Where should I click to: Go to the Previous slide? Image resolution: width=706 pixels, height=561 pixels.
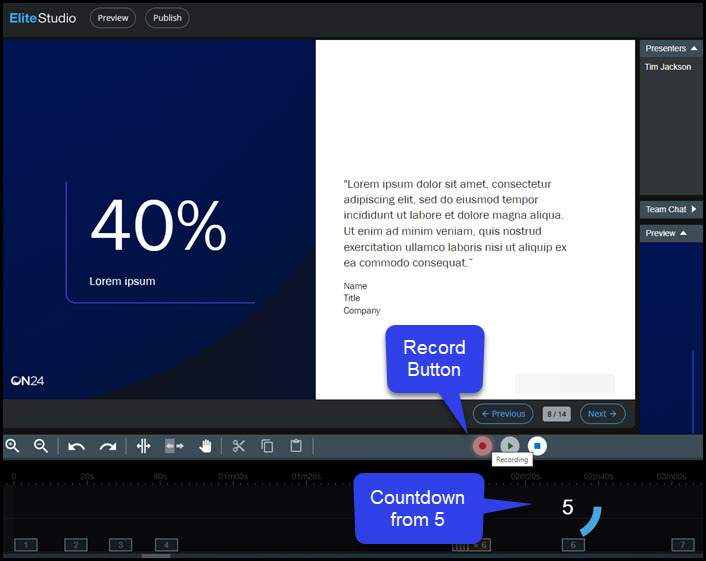tap(503, 414)
